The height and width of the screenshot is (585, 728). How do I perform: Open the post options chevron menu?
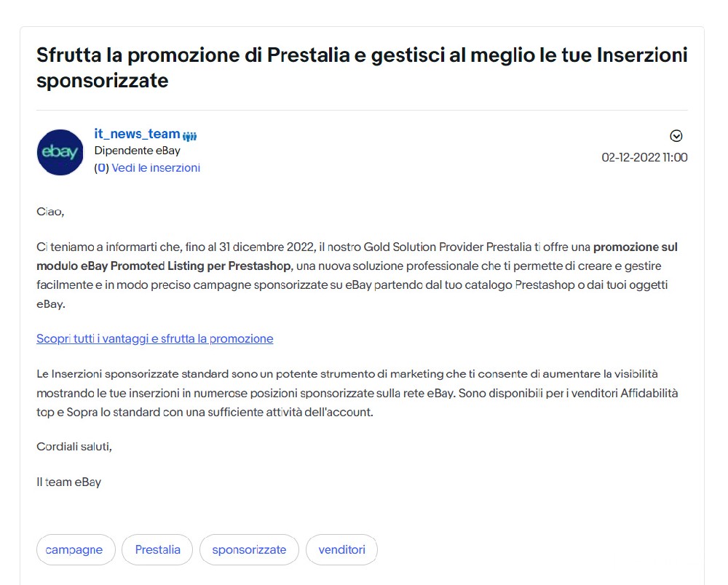(676, 136)
